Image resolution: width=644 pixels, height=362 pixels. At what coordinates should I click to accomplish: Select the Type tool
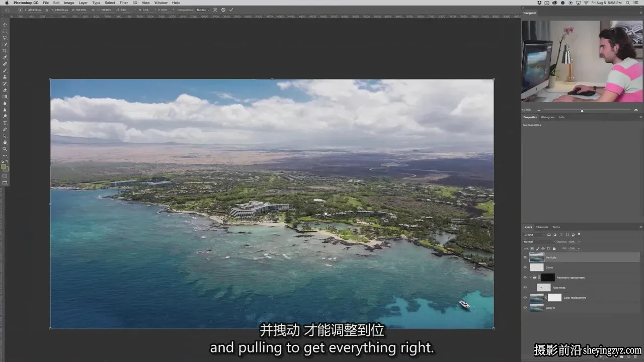click(5, 123)
